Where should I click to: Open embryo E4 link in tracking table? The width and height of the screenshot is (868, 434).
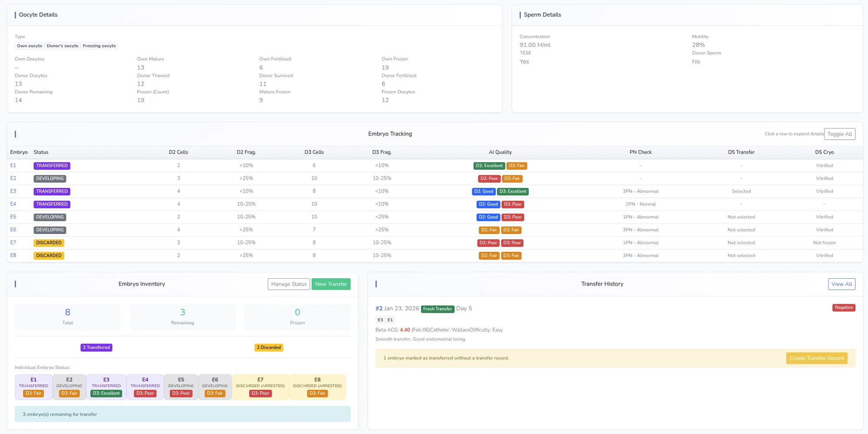(13, 204)
